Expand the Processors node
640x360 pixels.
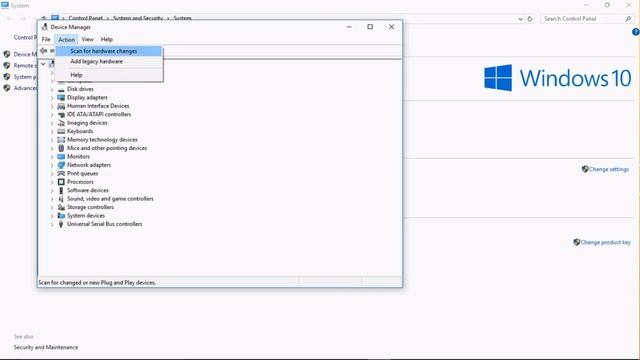[52, 182]
